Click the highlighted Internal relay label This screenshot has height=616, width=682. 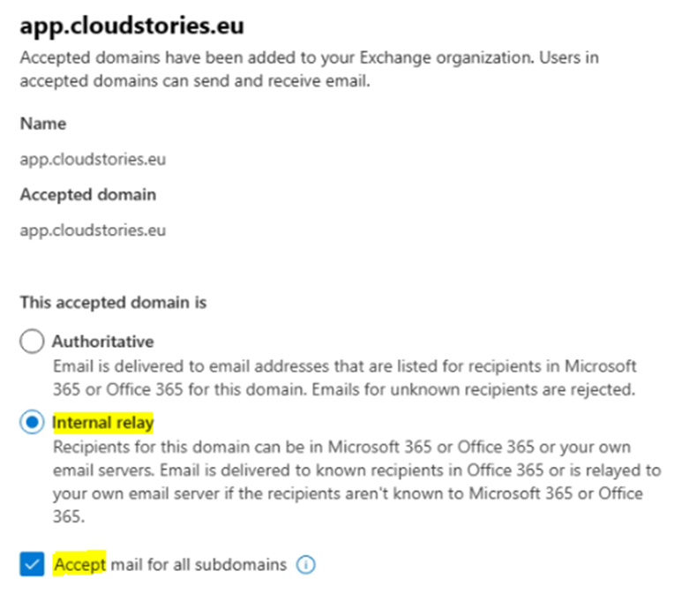pos(102,423)
